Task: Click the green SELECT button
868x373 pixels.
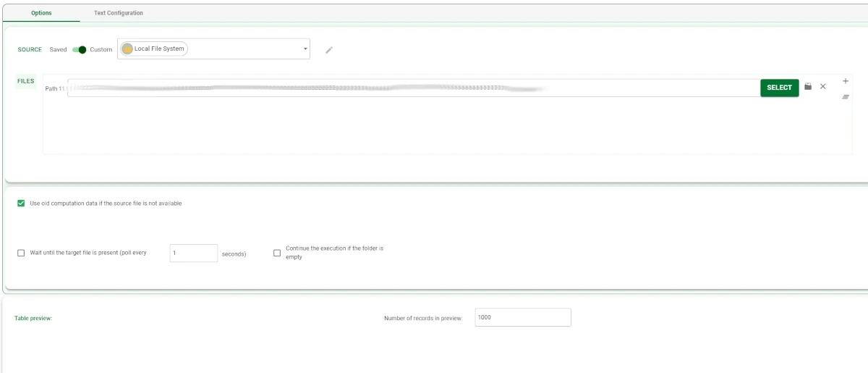Action: [779, 88]
